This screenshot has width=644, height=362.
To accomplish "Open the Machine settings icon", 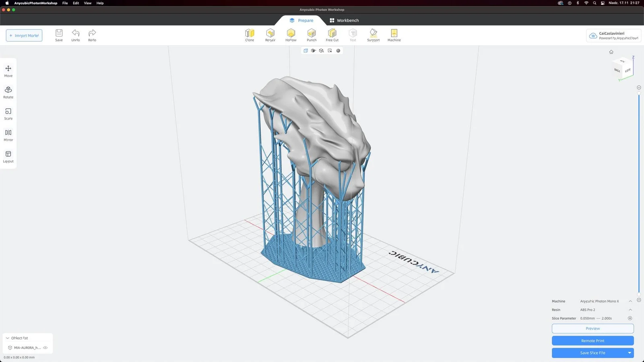I will (x=394, y=35).
